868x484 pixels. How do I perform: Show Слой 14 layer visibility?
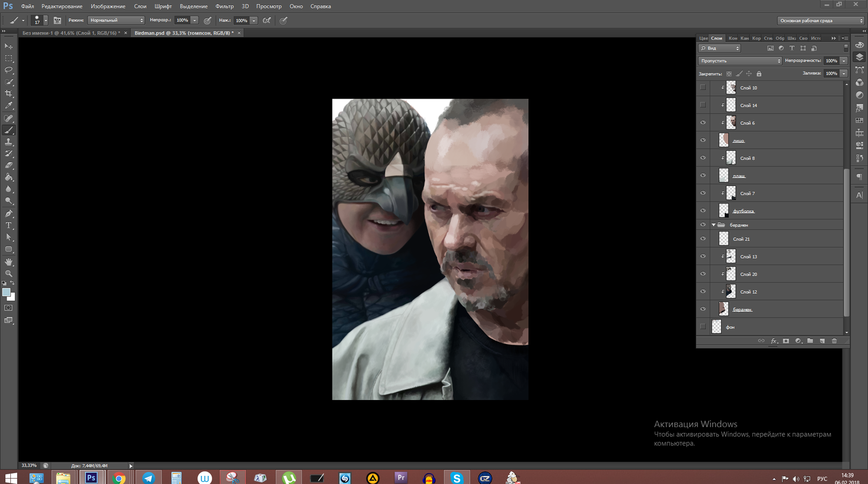click(703, 105)
